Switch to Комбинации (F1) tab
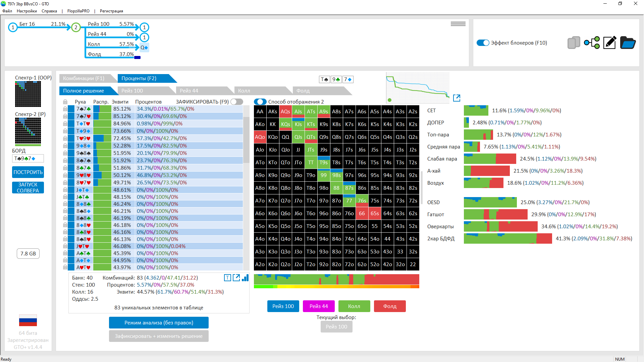644x362 pixels. pos(84,78)
